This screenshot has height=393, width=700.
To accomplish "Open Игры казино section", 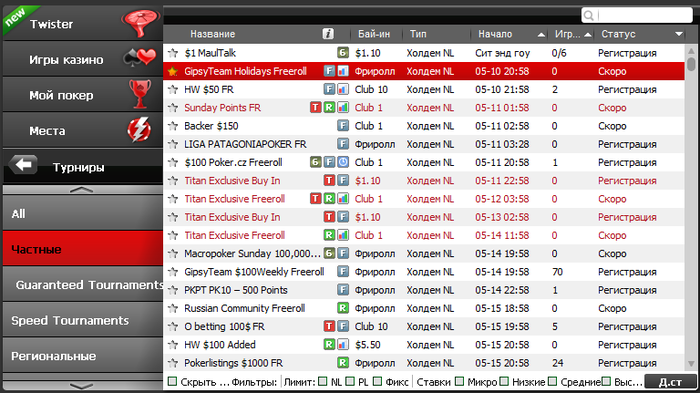I will tap(83, 59).
